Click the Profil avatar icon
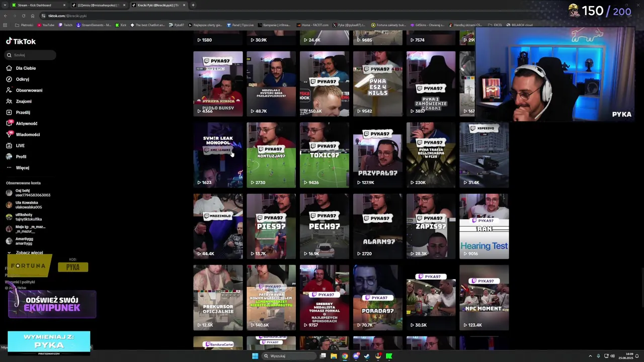This screenshot has height=362, width=644. click(9, 156)
